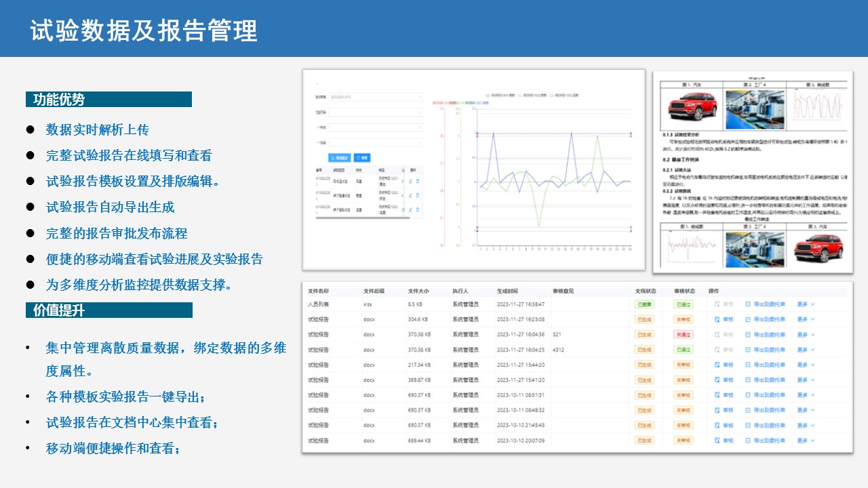The width and height of the screenshot is (868, 488).
Task: Click the edit icon in the third test data row
Action: 410,209
